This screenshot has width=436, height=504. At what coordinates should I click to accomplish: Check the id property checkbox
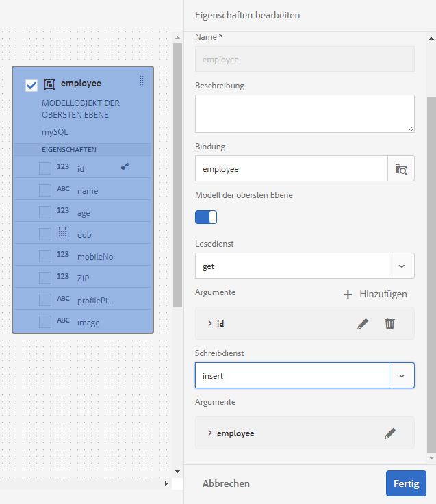(x=45, y=168)
